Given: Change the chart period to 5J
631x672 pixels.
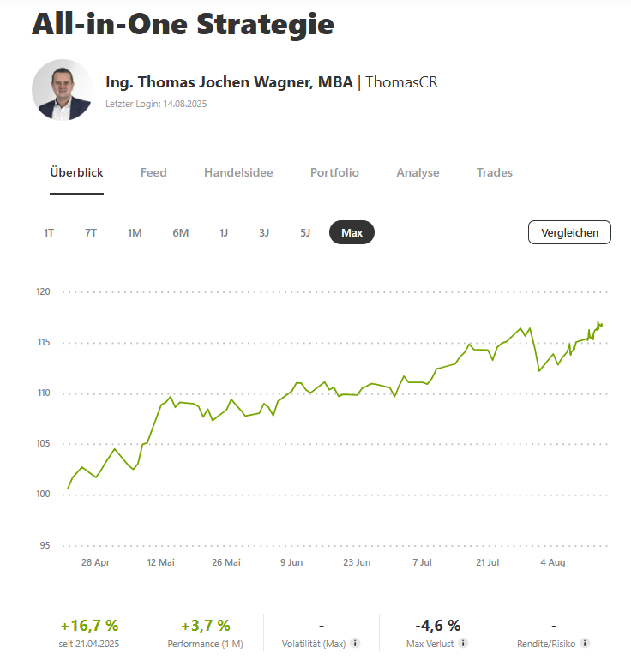Looking at the screenshot, I should point(305,232).
